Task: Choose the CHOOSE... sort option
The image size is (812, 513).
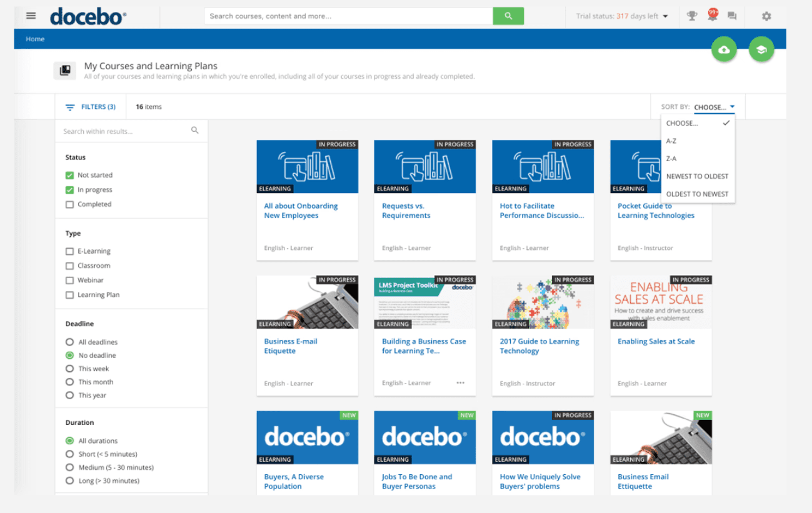Action: (698, 123)
